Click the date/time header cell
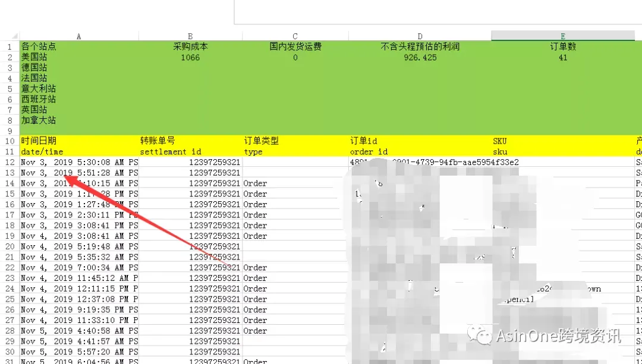The width and height of the screenshot is (642, 364). 79,152
